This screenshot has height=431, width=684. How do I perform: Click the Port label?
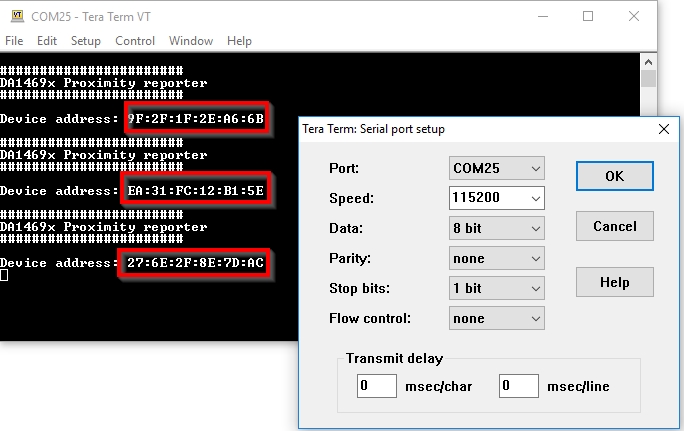click(x=344, y=168)
